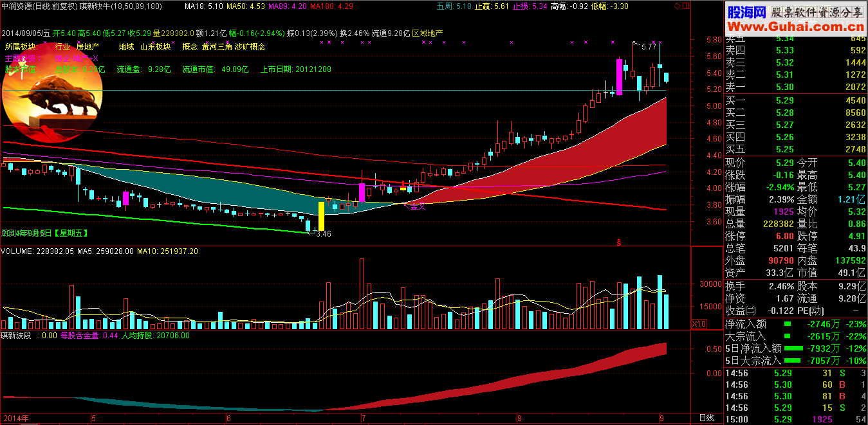
Task: Click the 现价 5.29 quote field
Action: [759, 163]
